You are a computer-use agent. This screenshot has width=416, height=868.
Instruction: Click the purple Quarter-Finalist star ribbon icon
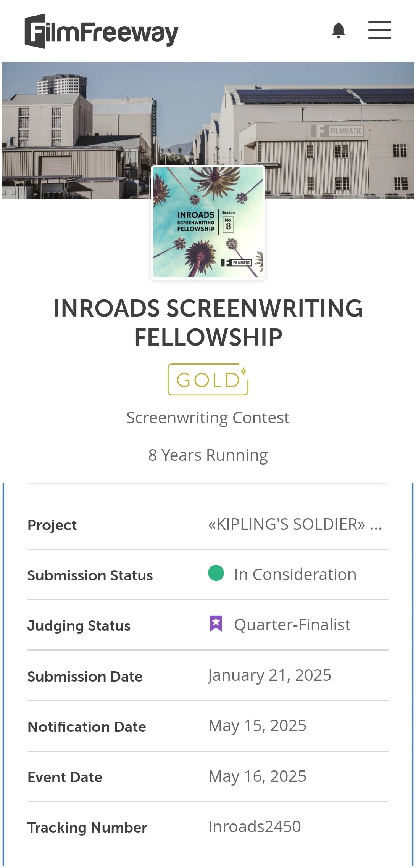pyautogui.click(x=216, y=624)
